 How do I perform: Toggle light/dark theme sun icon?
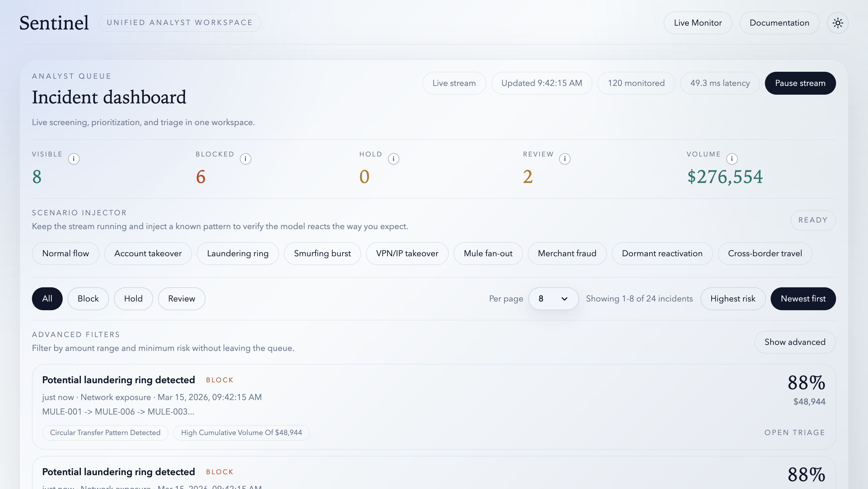[x=837, y=23]
